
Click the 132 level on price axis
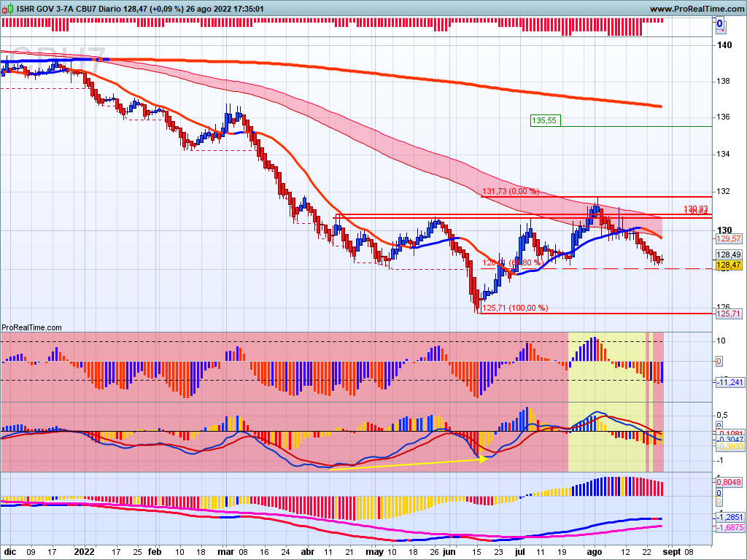(723, 192)
